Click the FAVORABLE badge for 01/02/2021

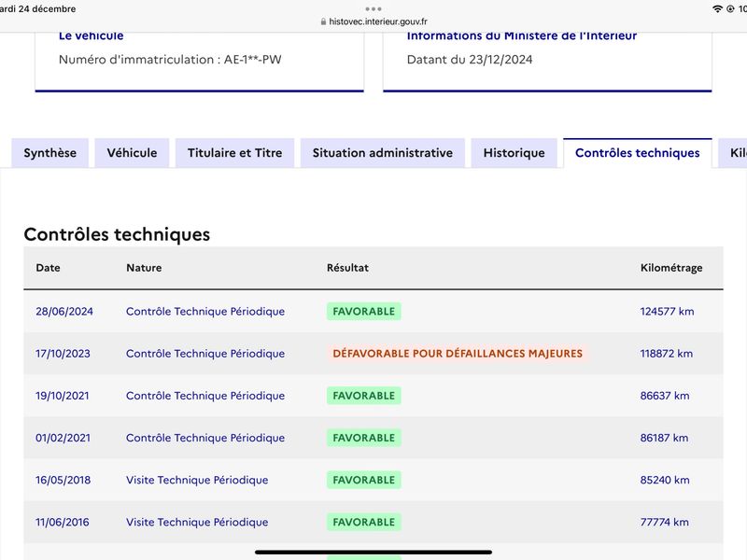point(364,438)
